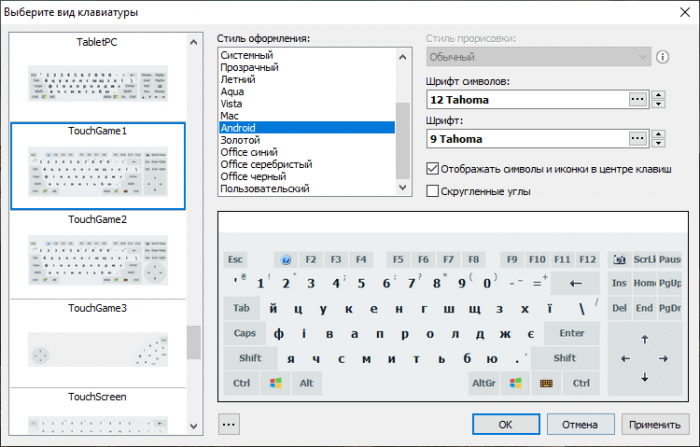Increase the Шрифт символов font size
This screenshot has height=447, width=700.
659,95
